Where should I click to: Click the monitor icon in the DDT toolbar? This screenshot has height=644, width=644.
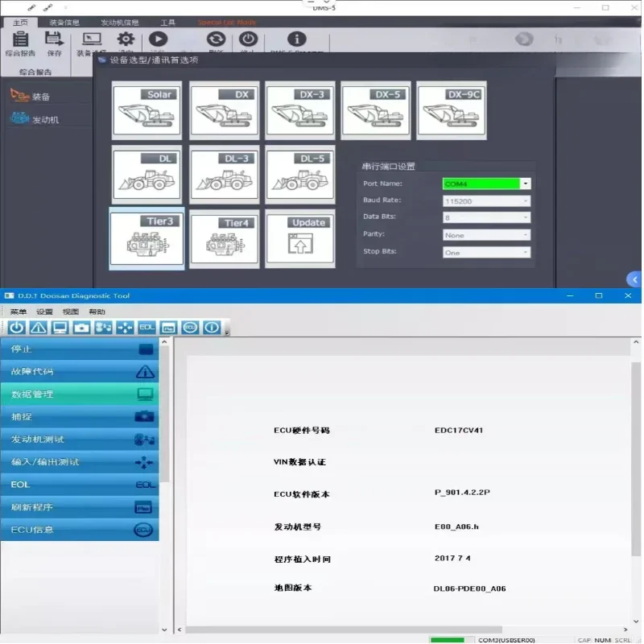[60, 328]
